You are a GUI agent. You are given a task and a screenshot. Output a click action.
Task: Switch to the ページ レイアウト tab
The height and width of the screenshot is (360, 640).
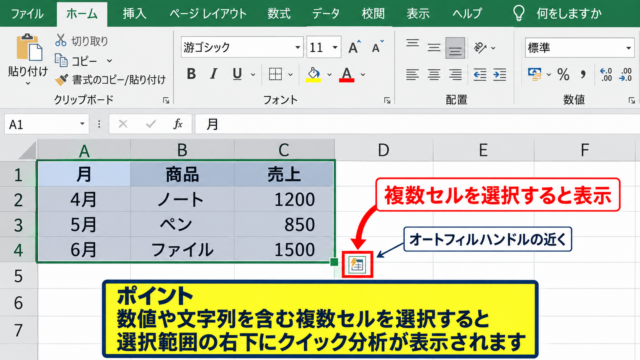tap(208, 14)
